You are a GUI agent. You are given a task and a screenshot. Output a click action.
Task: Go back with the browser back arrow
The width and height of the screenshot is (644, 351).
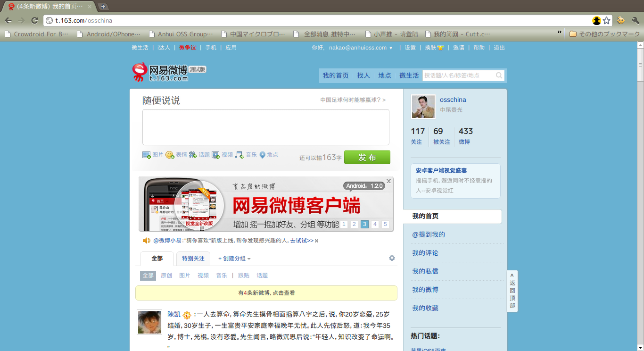point(8,20)
